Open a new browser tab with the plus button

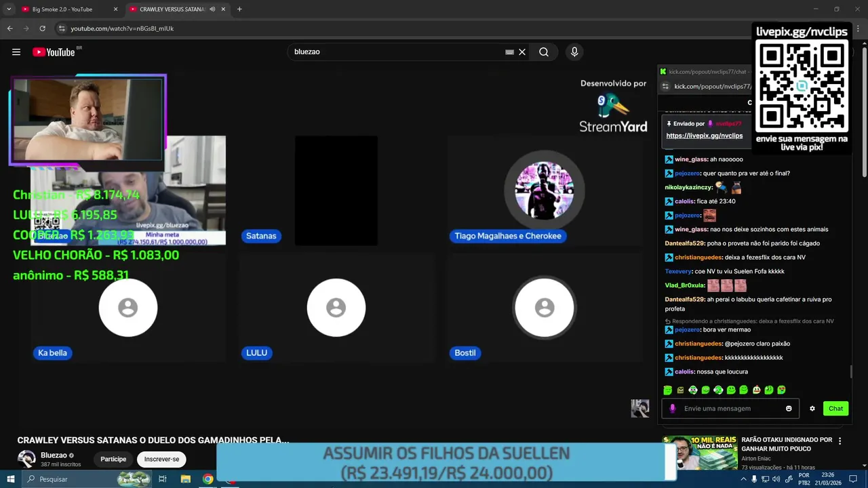point(239,9)
